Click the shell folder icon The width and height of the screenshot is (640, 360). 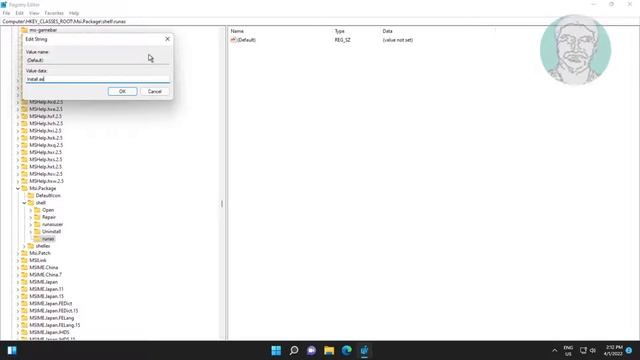click(31, 203)
